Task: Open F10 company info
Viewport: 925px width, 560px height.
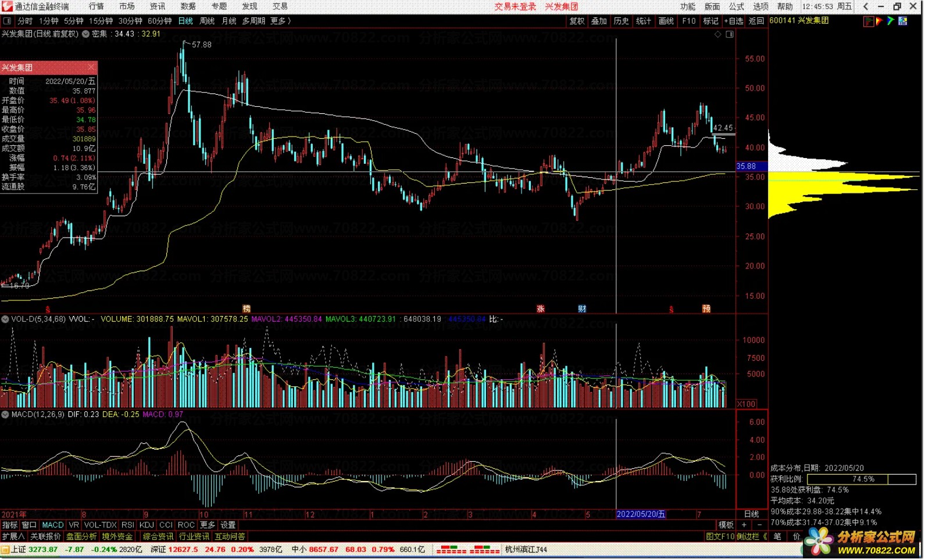Action: [689, 21]
